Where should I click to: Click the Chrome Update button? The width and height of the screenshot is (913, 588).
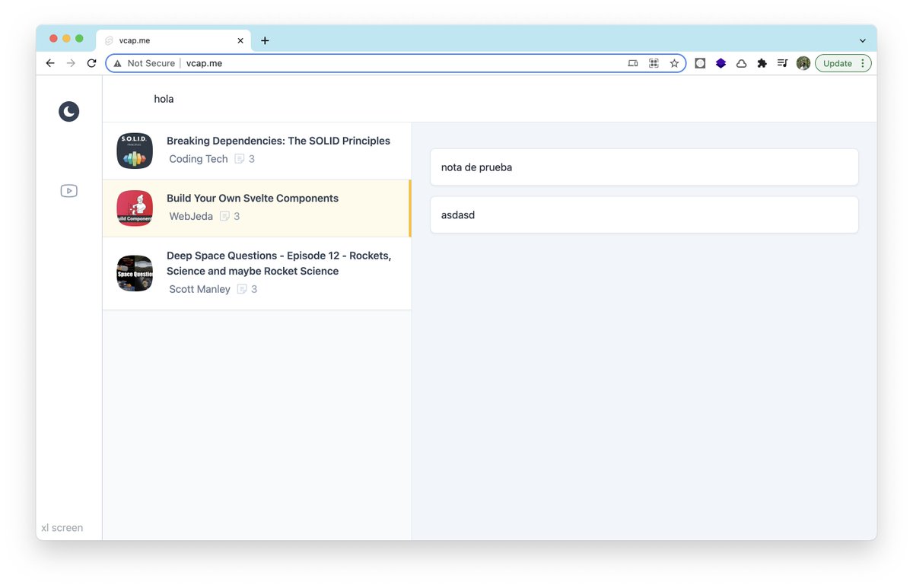(x=838, y=63)
